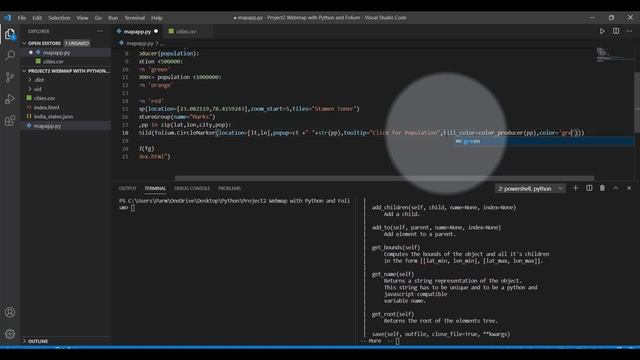Open the Extensions view icon

point(10,121)
